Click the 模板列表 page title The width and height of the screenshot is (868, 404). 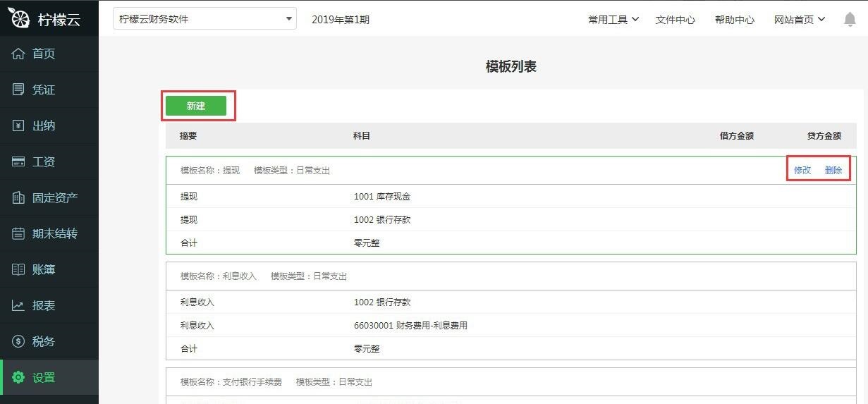point(511,66)
